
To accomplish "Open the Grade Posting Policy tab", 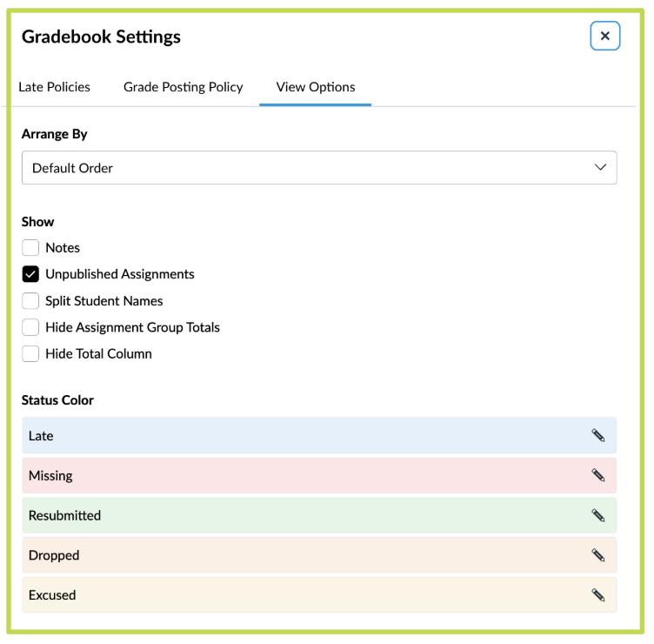I will tap(183, 87).
